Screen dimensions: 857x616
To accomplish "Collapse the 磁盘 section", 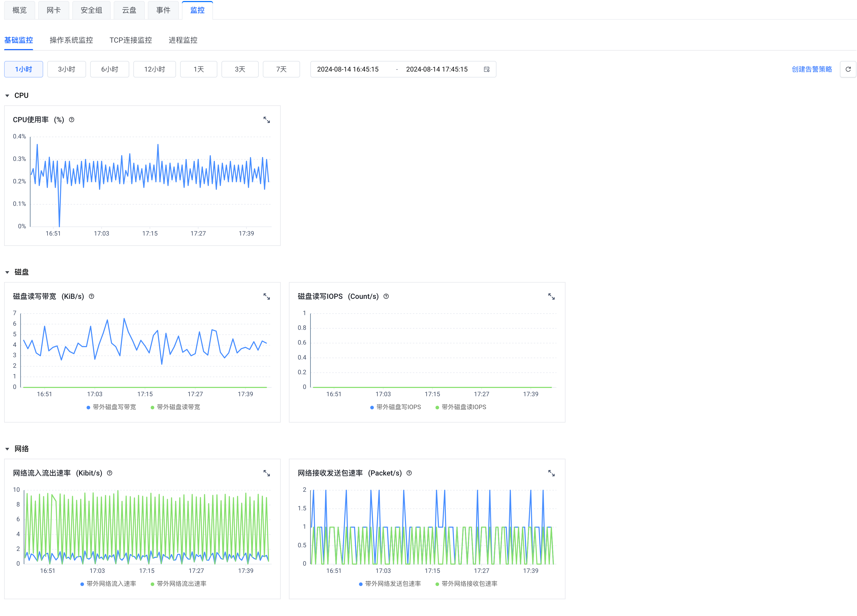I will point(7,272).
